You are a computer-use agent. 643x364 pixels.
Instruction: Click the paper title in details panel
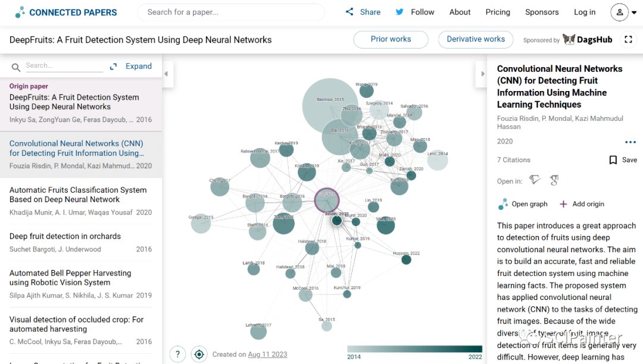[x=559, y=87]
